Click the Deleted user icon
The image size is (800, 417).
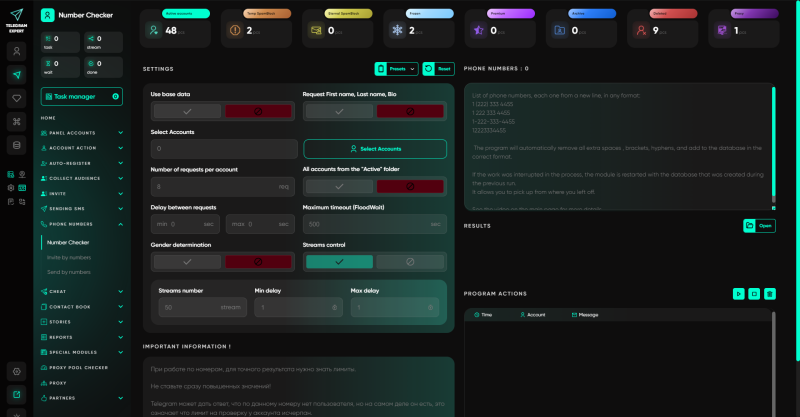[x=641, y=31]
